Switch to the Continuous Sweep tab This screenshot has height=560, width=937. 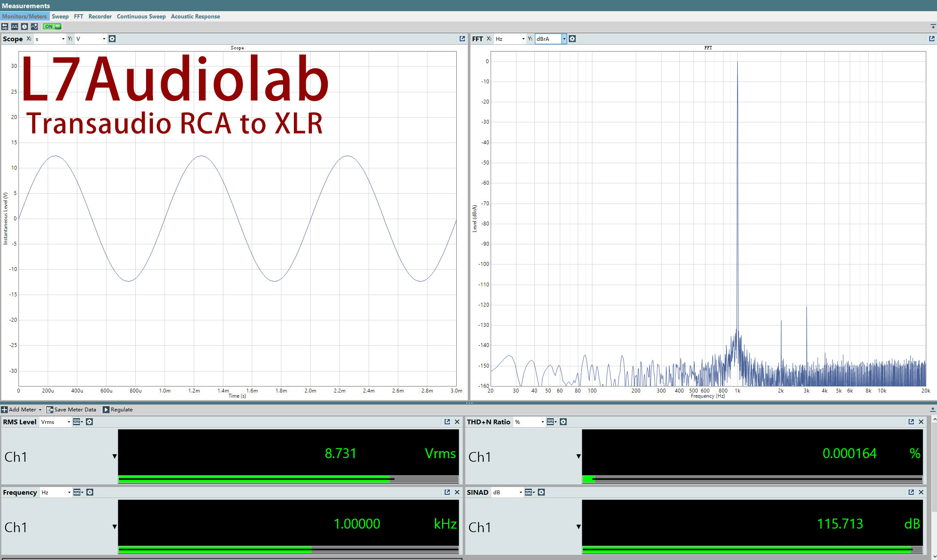pyautogui.click(x=141, y=16)
